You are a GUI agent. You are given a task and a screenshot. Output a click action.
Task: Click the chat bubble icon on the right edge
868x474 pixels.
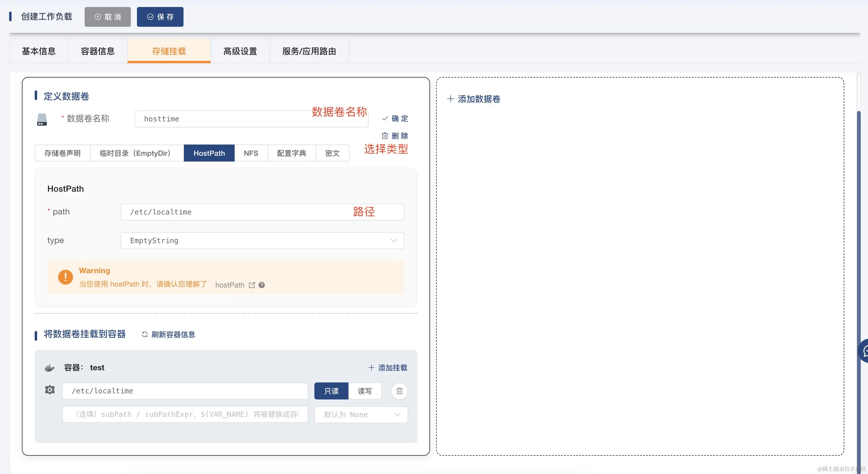865,350
